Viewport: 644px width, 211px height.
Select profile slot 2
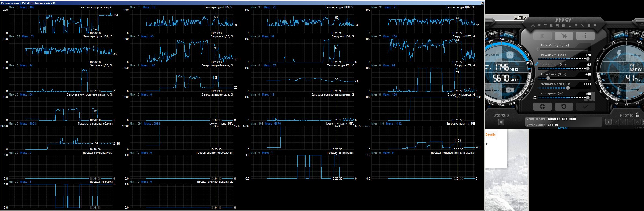(x=616, y=122)
